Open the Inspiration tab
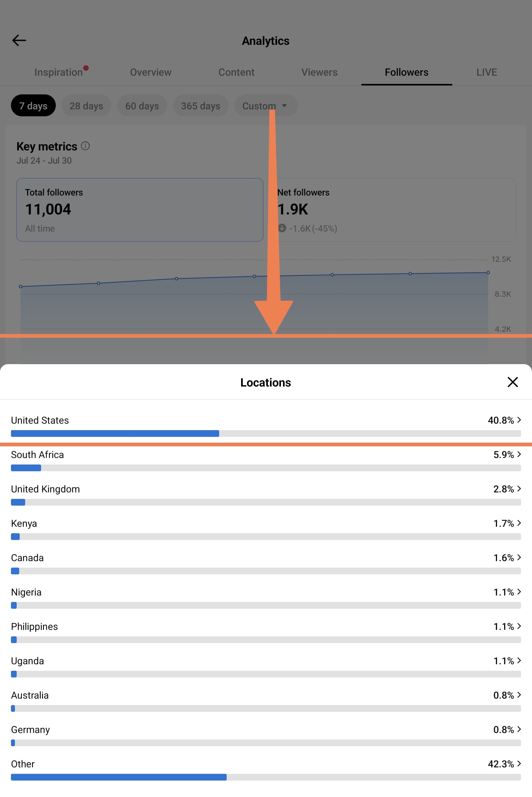 coord(59,72)
